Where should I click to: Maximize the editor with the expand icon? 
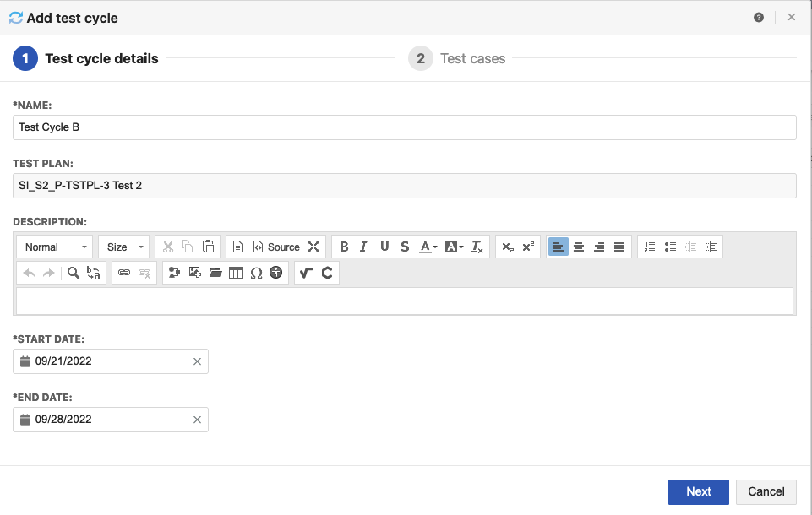pyautogui.click(x=313, y=247)
